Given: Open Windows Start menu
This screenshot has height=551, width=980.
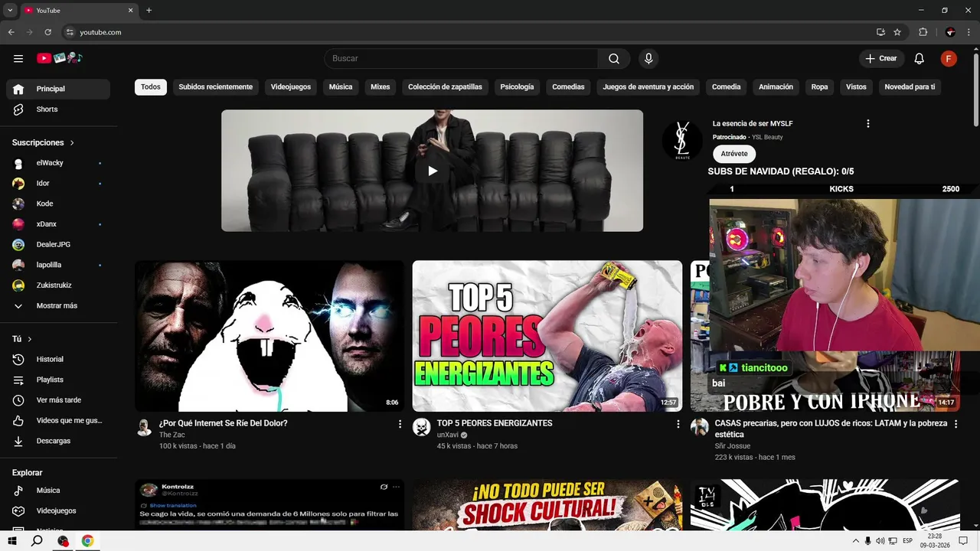Looking at the screenshot, I should click(x=12, y=541).
